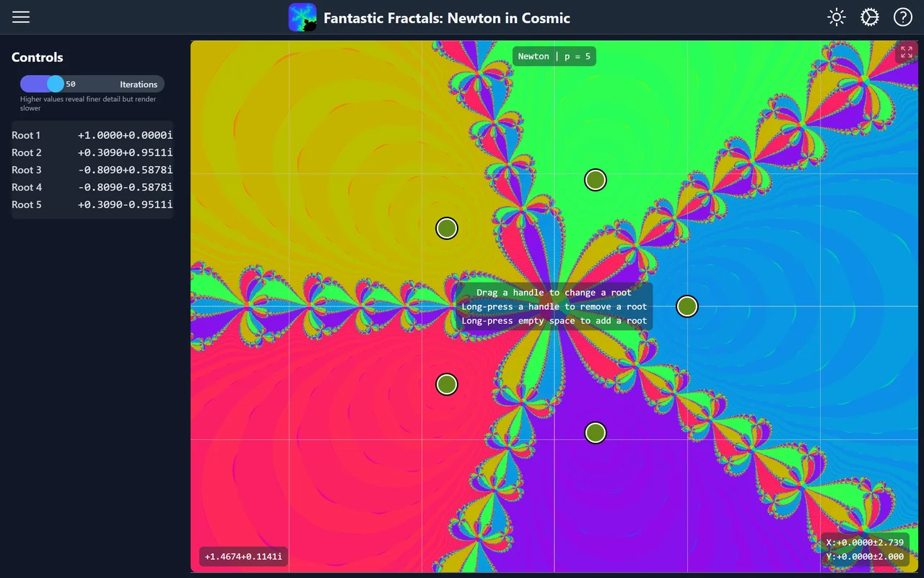Enter fullscreen using the expand icon

click(x=907, y=52)
